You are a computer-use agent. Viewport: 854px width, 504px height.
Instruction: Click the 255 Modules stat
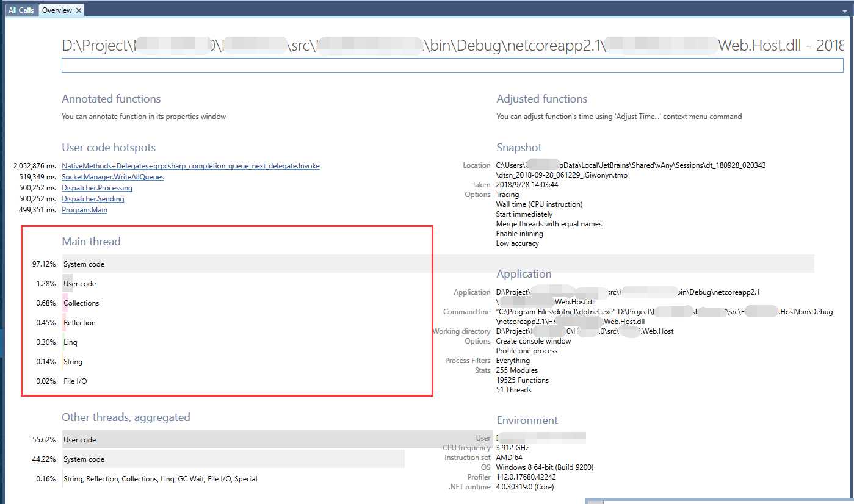click(517, 370)
